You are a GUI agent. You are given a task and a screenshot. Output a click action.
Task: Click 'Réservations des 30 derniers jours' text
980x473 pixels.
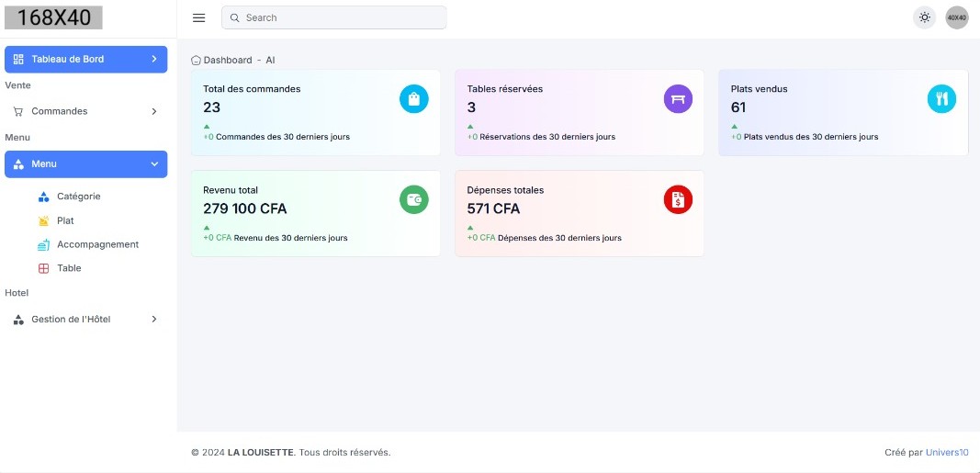(547, 137)
